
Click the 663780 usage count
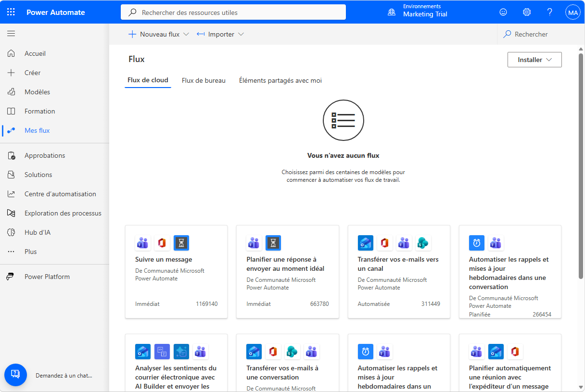pos(319,304)
